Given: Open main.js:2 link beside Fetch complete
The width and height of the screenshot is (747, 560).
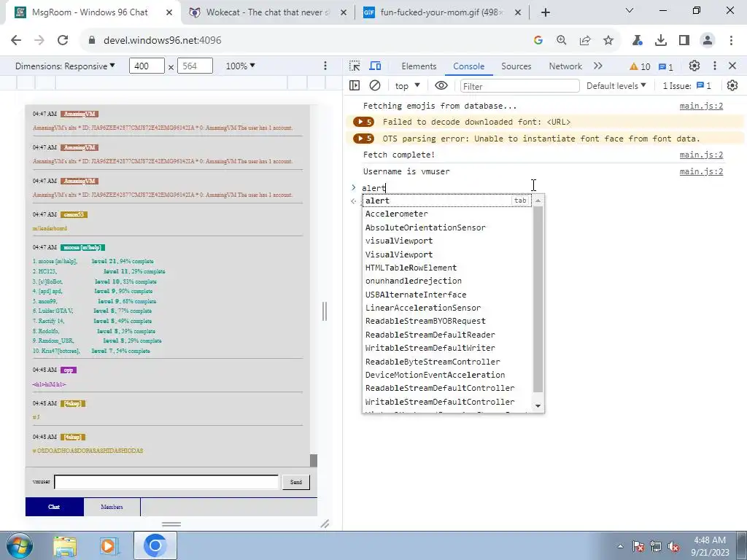Looking at the screenshot, I should [701, 155].
